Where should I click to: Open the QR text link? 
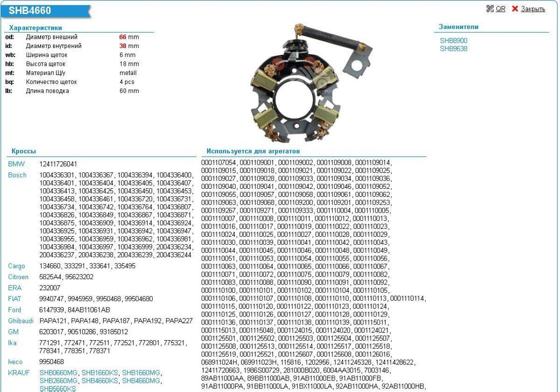click(x=500, y=9)
